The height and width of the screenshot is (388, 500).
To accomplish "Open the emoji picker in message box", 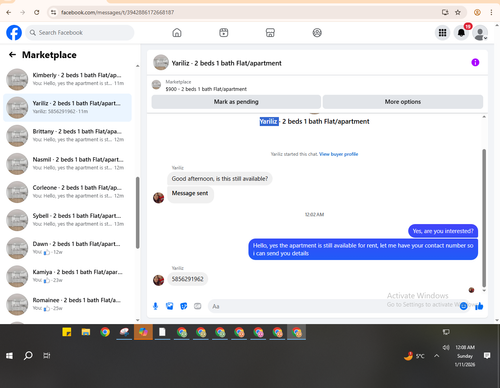I will point(463,306).
